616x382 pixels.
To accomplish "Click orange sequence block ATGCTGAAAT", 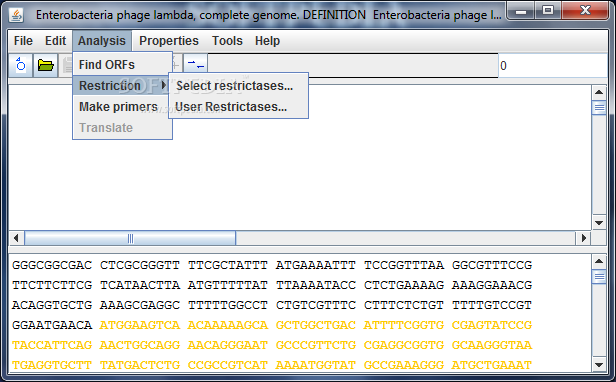I will coord(492,365).
